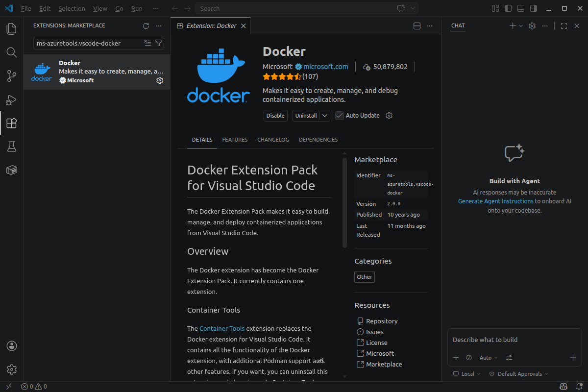Open chat settings gear icon

point(532,26)
